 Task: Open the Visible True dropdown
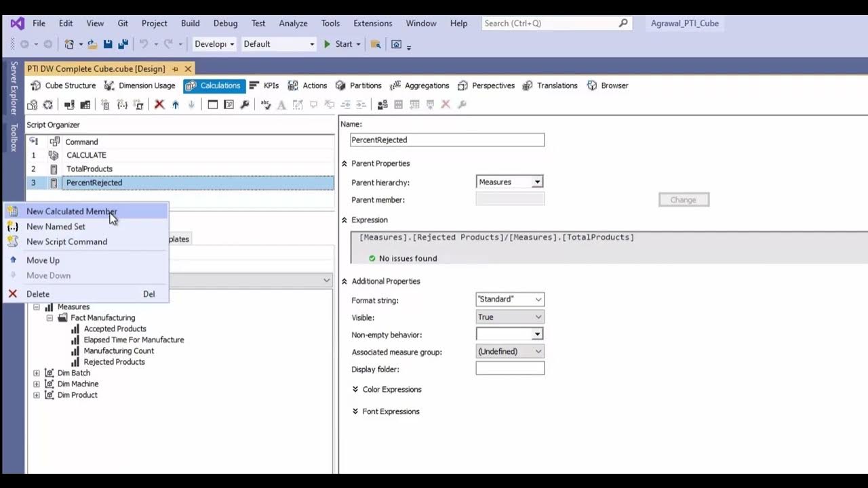[x=538, y=317]
